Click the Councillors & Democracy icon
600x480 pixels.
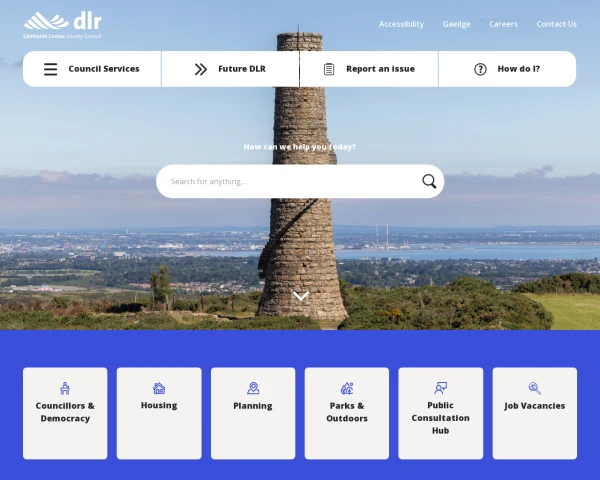(65, 388)
